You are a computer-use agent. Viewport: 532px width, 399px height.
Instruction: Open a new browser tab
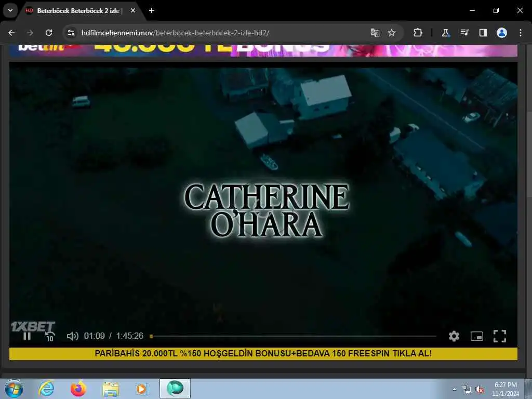pos(152,10)
